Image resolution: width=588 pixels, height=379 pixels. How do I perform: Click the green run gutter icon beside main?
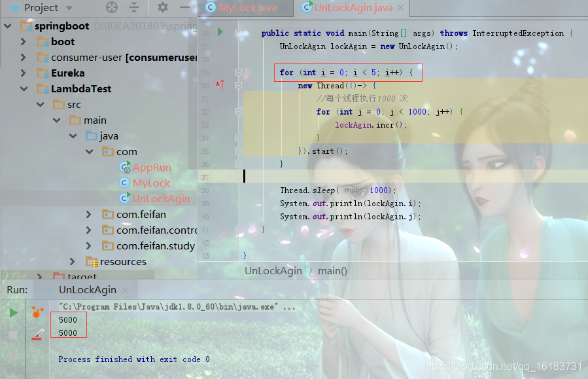tap(220, 32)
